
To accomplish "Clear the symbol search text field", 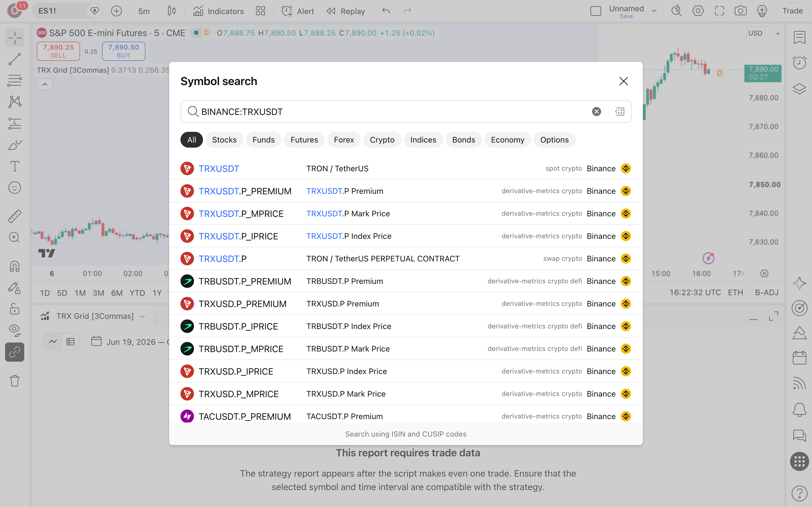I will (596, 112).
